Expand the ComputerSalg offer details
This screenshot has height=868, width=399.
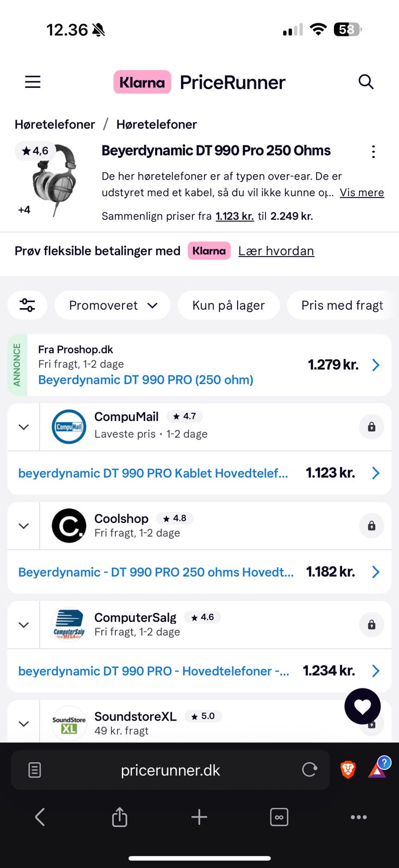23,625
